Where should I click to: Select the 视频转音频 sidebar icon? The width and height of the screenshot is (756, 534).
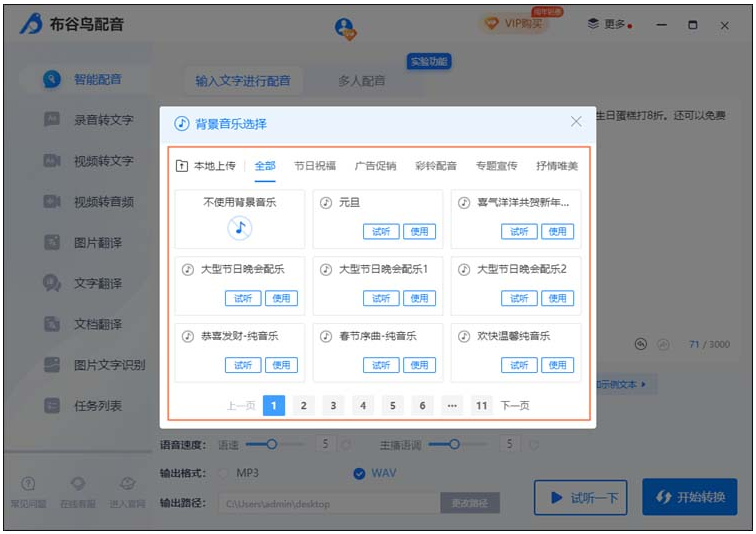pyautogui.click(x=52, y=202)
